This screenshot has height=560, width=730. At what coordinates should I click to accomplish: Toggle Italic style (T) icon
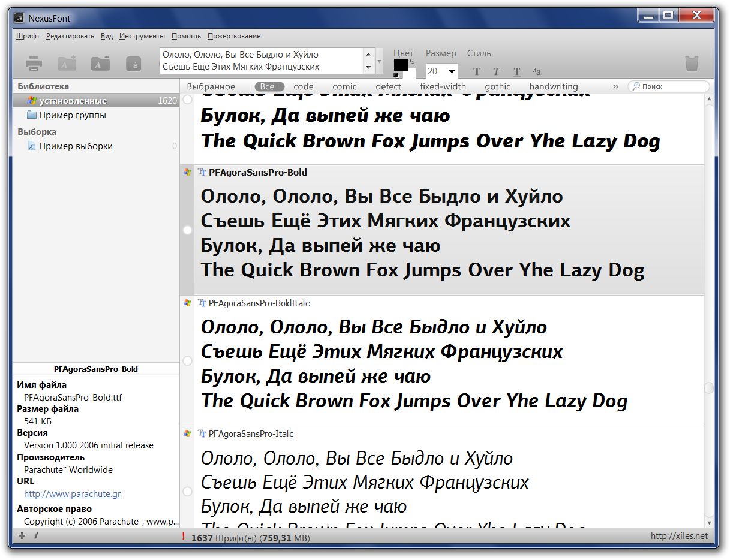click(x=497, y=71)
